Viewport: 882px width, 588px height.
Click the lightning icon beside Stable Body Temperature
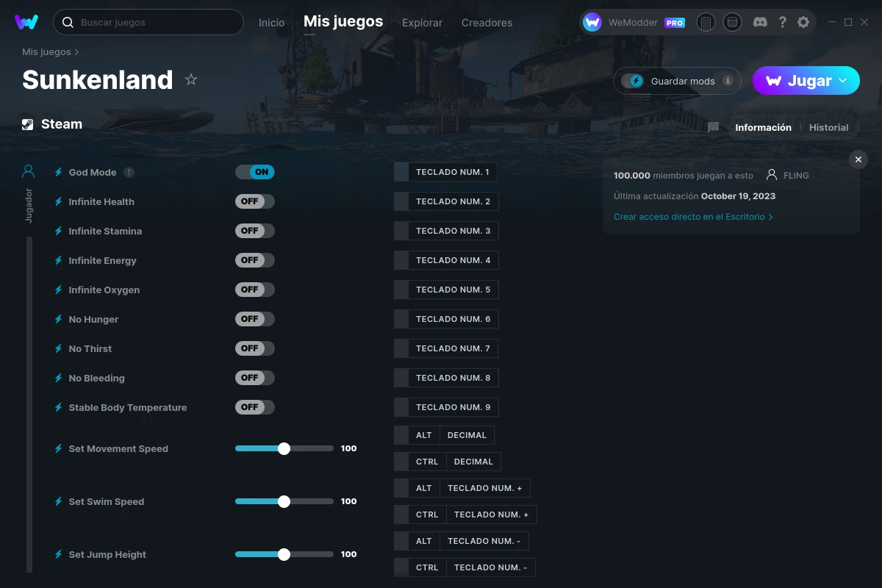pos(59,407)
